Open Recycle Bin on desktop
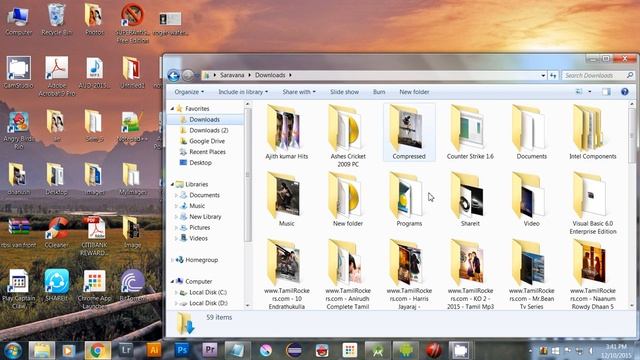 pos(56,20)
